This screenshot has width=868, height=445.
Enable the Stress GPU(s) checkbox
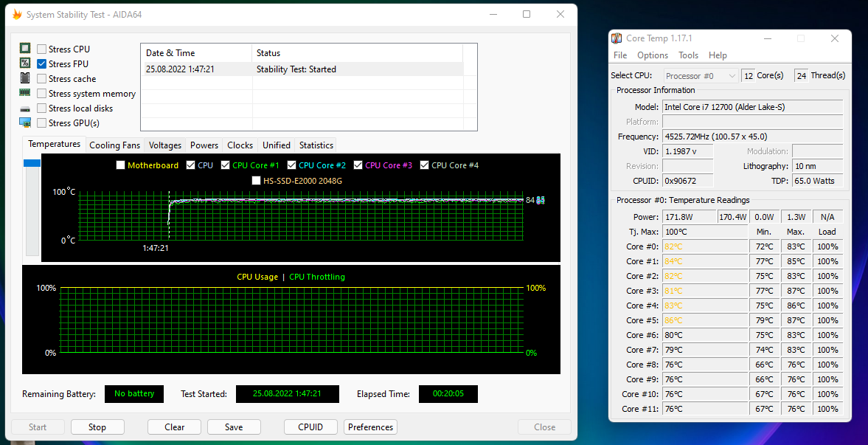click(41, 123)
